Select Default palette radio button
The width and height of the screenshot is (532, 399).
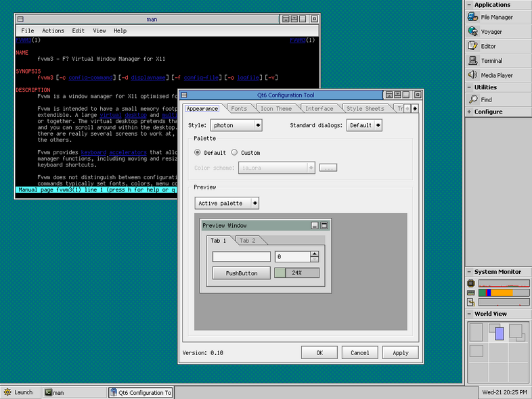pyautogui.click(x=197, y=153)
